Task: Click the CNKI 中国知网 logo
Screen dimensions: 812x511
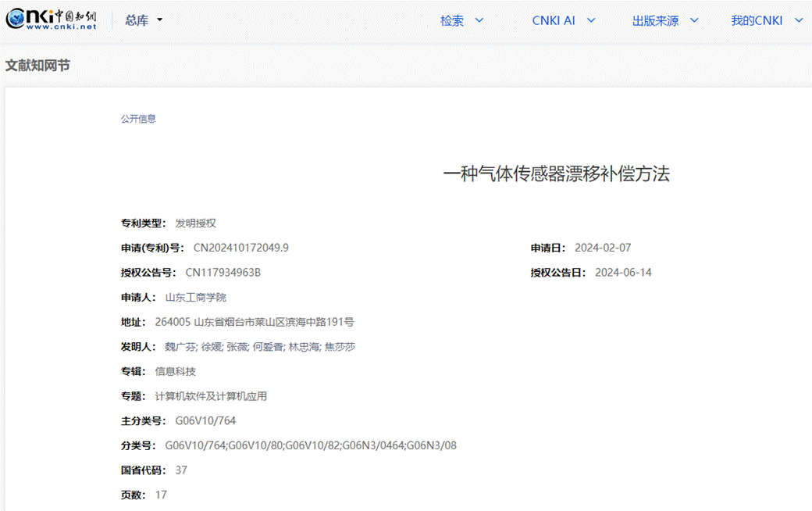Action: [52, 20]
